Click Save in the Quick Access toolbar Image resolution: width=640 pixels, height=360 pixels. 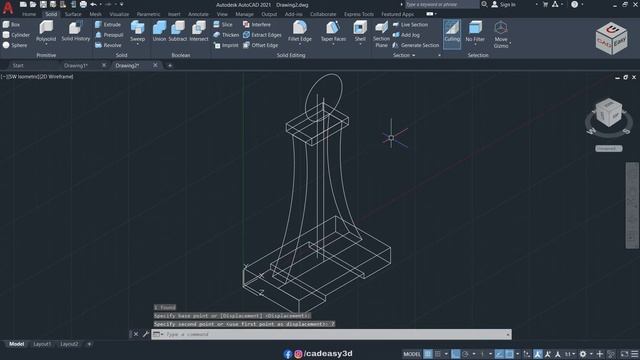click(x=43, y=4)
